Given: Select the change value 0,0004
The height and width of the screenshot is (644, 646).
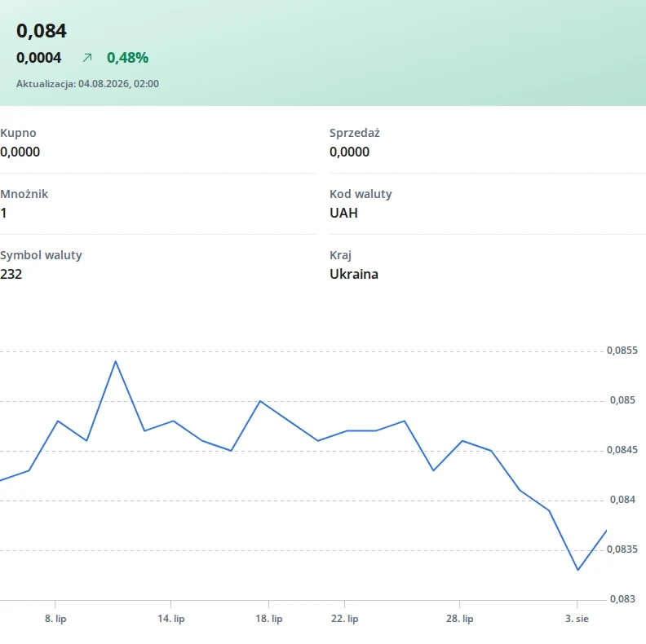Looking at the screenshot, I should [38, 58].
